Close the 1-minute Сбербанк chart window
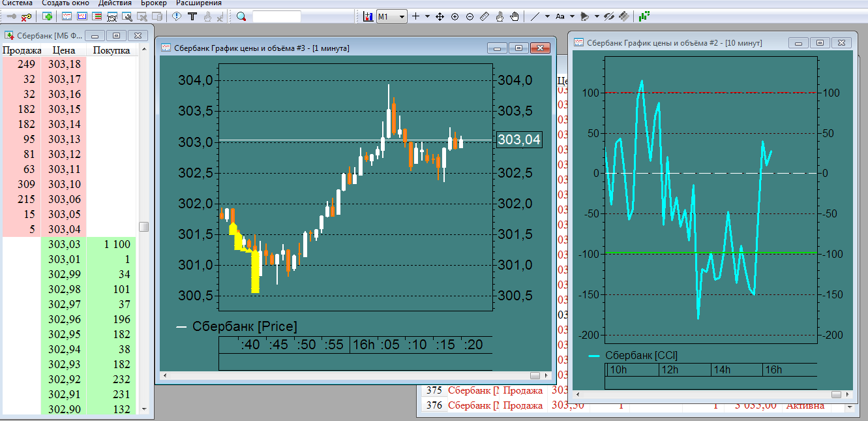The width and height of the screenshot is (868, 421). coord(540,48)
